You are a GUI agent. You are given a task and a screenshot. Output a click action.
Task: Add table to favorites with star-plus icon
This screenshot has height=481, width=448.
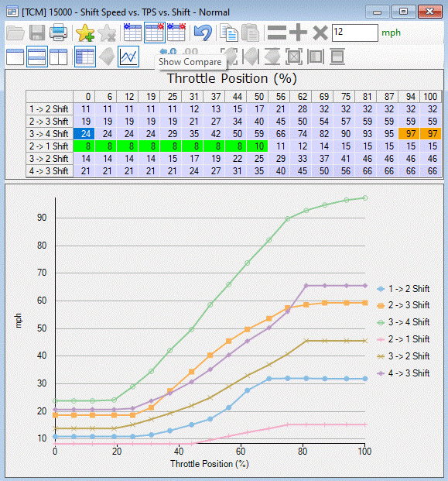click(85, 33)
